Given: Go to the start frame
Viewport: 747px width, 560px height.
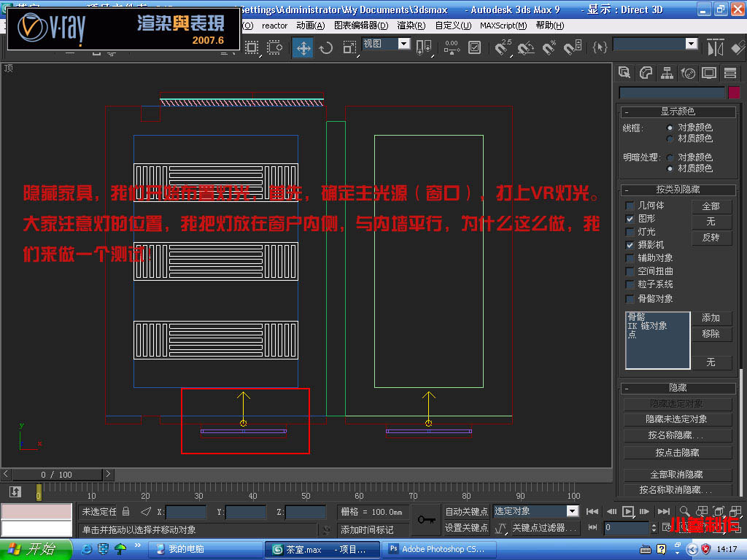Looking at the screenshot, I should [592, 511].
